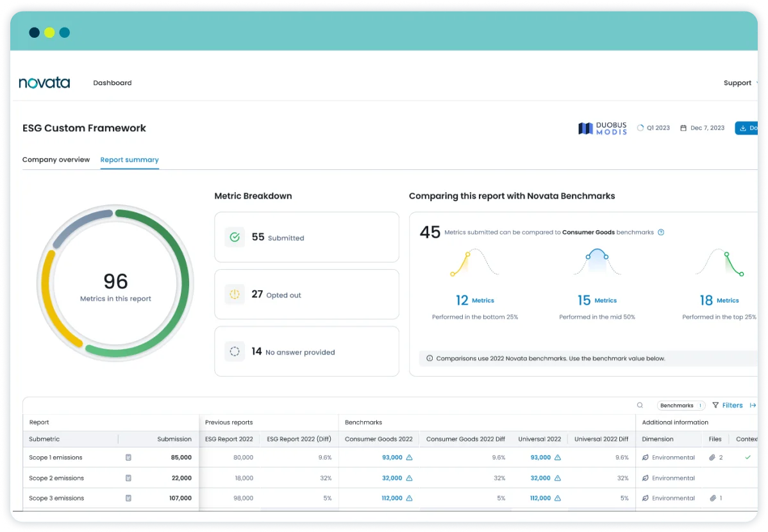Open the Filters button
The image size is (768, 532).
coord(728,405)
